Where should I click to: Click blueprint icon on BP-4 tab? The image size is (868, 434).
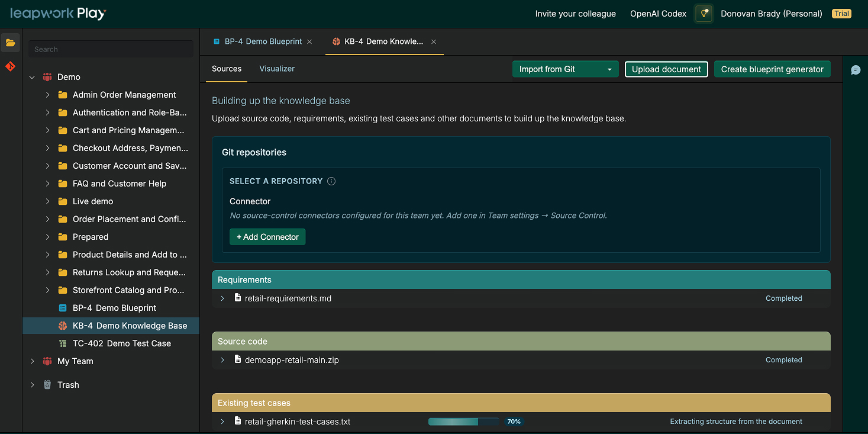coord(217,41)
